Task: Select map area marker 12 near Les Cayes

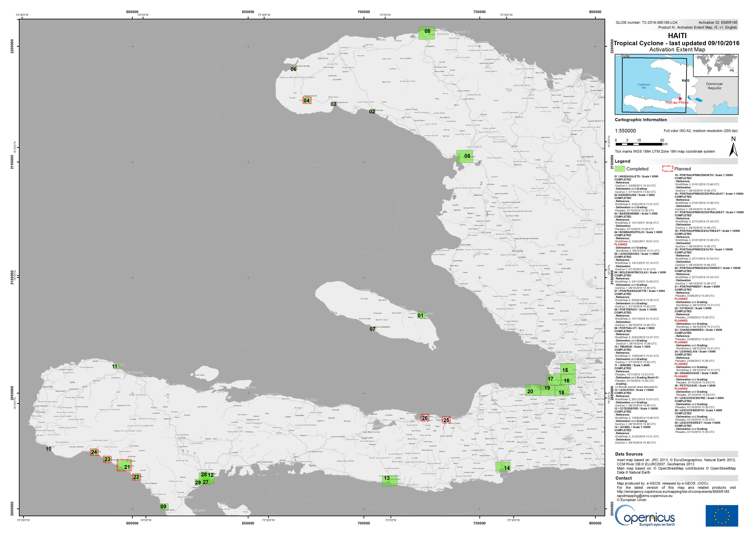Action: (x=211, y=475)
